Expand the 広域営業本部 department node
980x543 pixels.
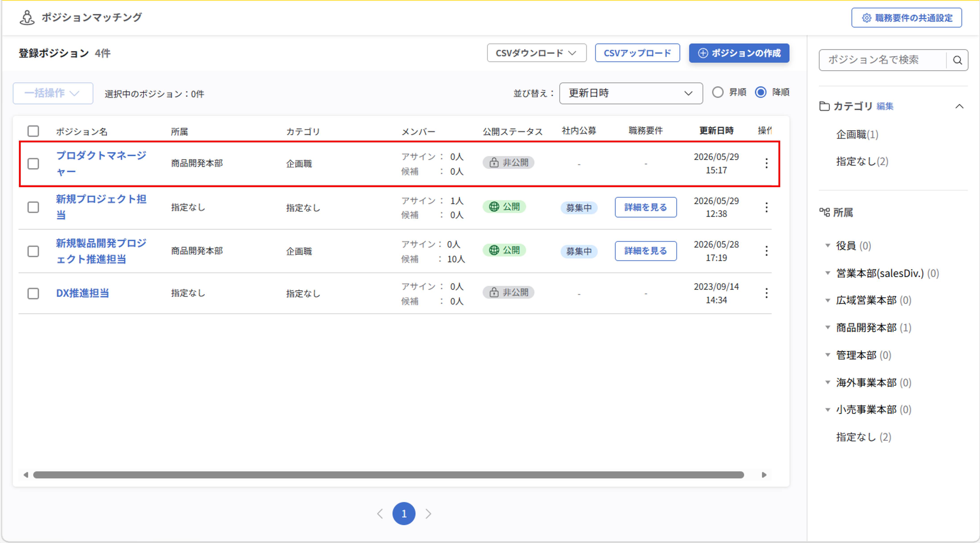pos(827,300)
